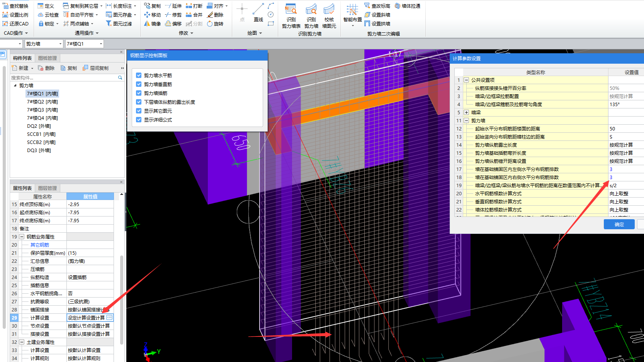The width and height of the screenshot is (644, 362).
Task: Select the 设置拱墙 arched wall tool
Action: tap(377, 24)
